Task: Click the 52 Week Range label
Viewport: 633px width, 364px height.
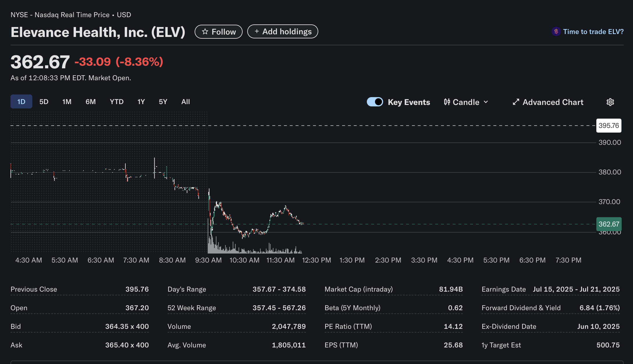Action: coord(192,308)
